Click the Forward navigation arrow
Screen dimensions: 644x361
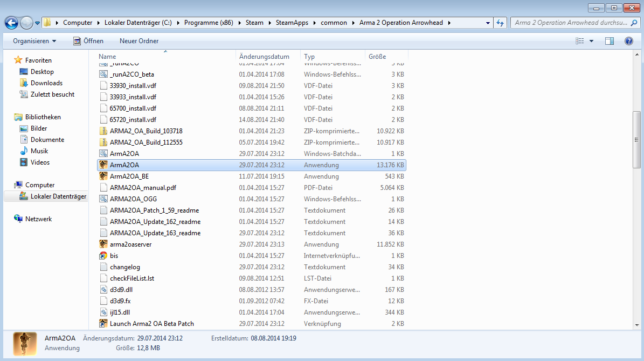[26, 23]
